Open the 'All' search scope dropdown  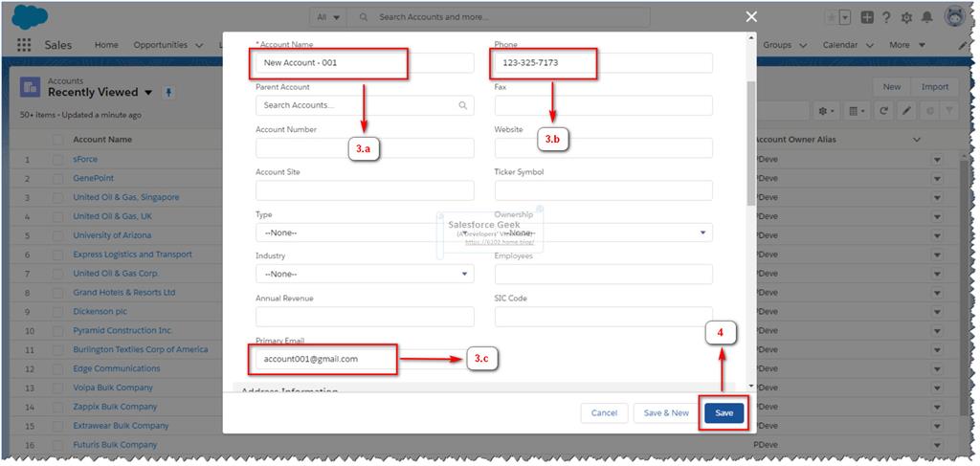(329, 17)
